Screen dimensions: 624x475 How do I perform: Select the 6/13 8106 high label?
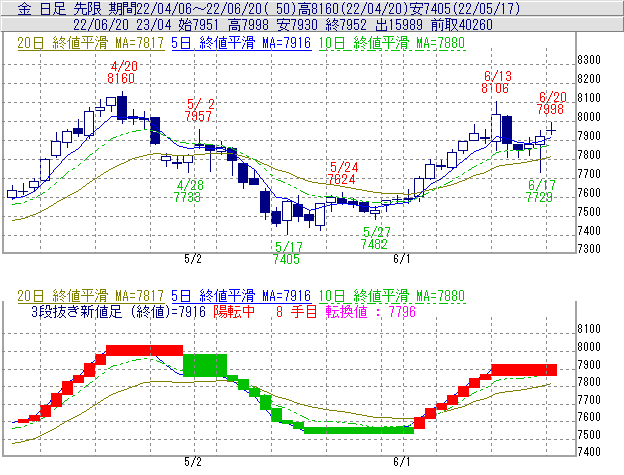pyautogui.click(x=495, y=82)
